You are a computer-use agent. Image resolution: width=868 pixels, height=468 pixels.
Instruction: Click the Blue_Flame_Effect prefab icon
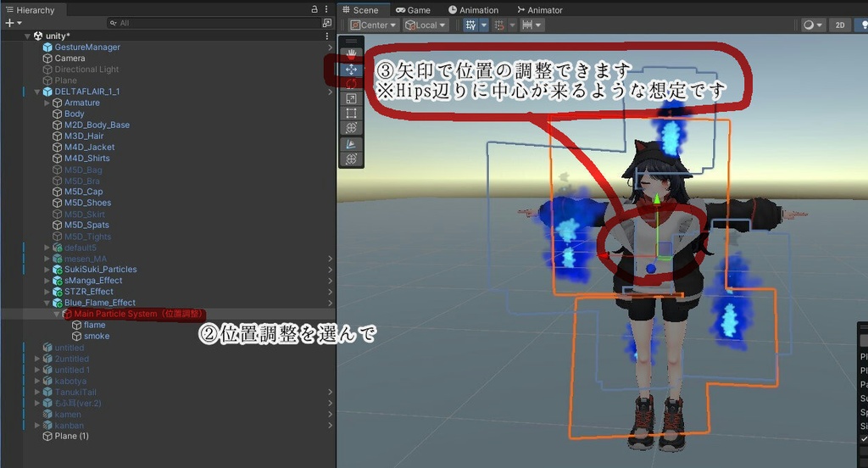pos(57,303)
